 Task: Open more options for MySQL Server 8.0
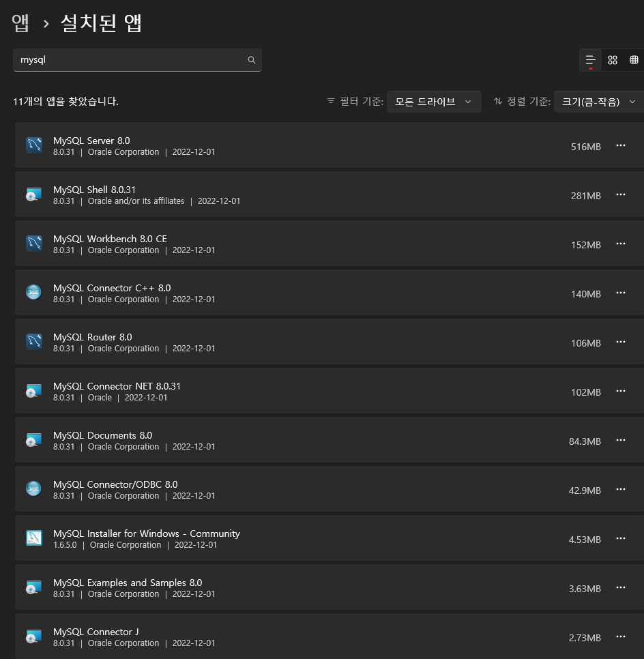[620, 145]
